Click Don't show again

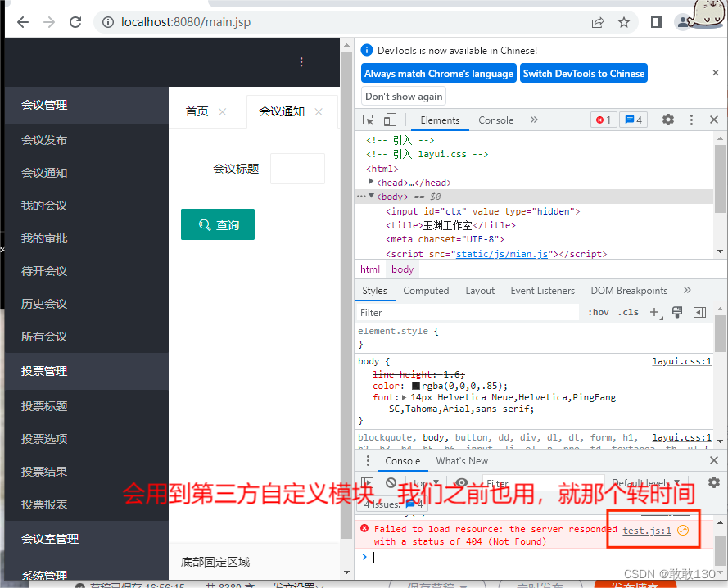[404, 96]
